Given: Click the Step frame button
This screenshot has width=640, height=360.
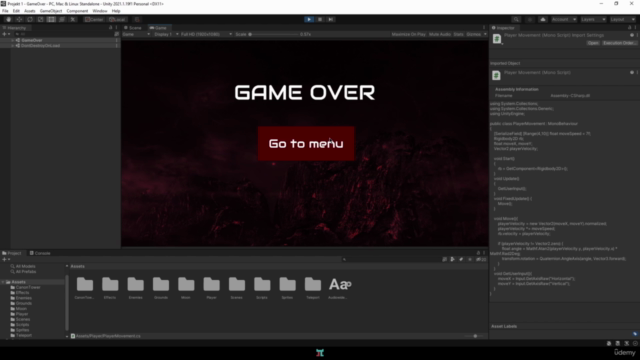Looking at the screenshot, I should (331, 19).
